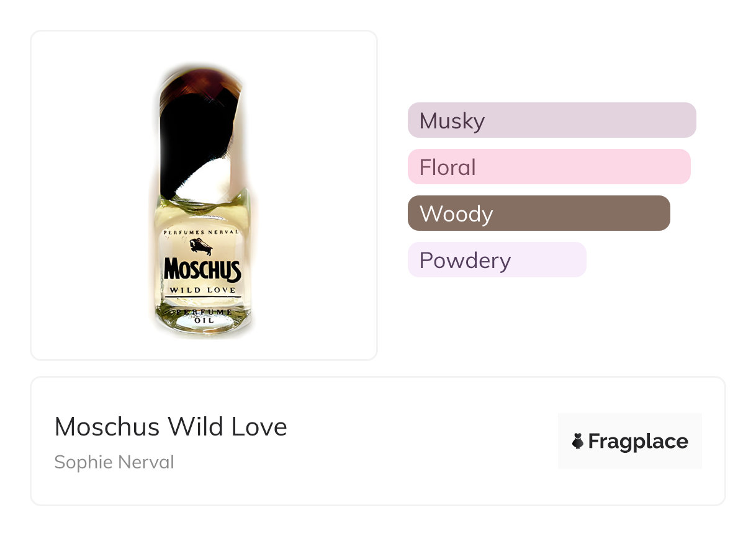Image resolution: width=756 pixels, height=536 pixels.
Task: Select the pink Floral accord bar
Action: 549,167
